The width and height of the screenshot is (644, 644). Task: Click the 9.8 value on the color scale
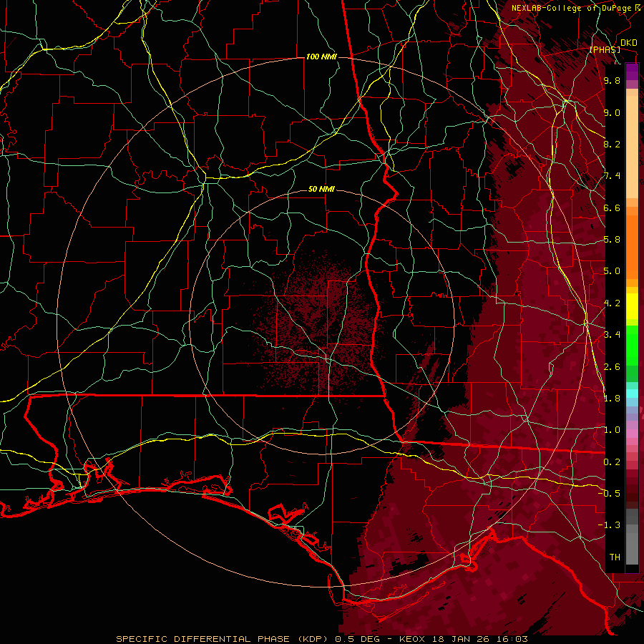612,80
